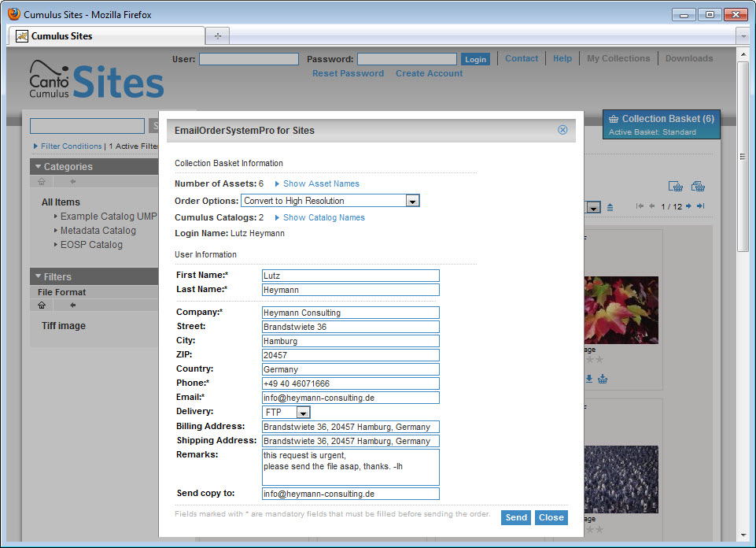The height and width of the screenshot is (548, 756).
Task: Open a new Firefox tab
Action: (x=217, y=36)
